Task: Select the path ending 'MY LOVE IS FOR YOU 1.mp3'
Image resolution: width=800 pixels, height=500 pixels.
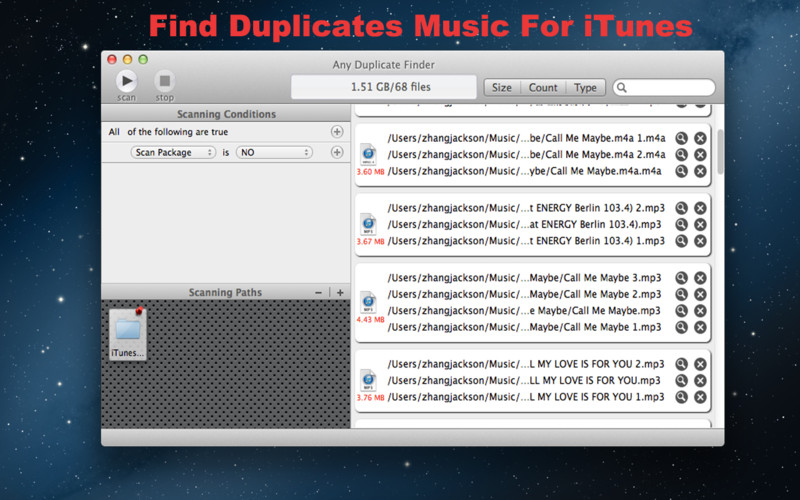Action: pyautogui.click(x=526, y=397)
